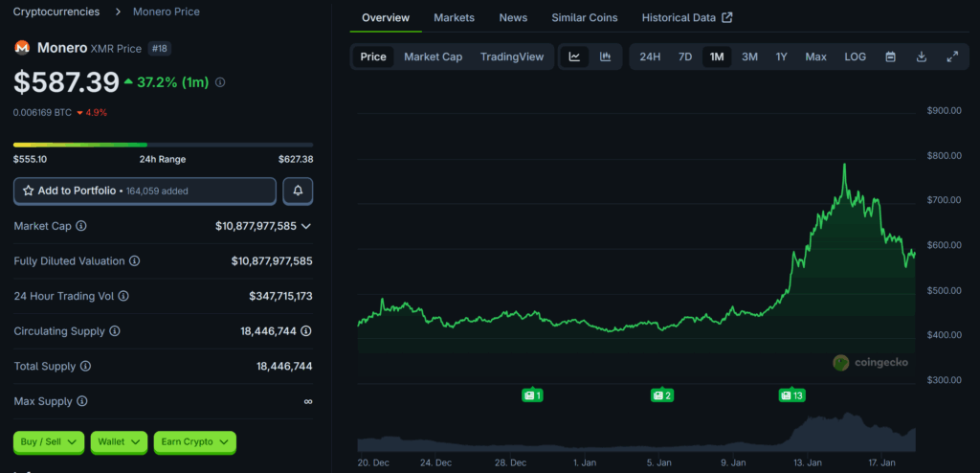Click the star icon in Add to Portfolio
Viewport: 980px width, 473px height.
(28, 191)
